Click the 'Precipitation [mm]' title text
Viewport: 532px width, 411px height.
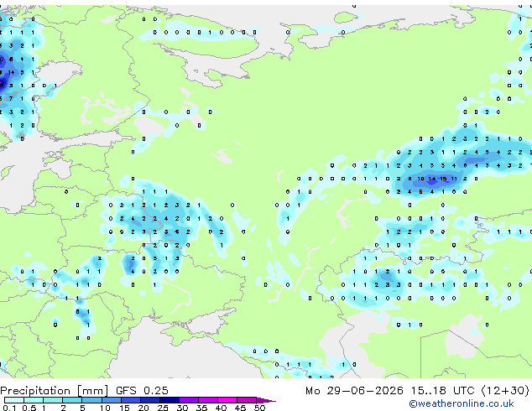[x=55, y=391]
